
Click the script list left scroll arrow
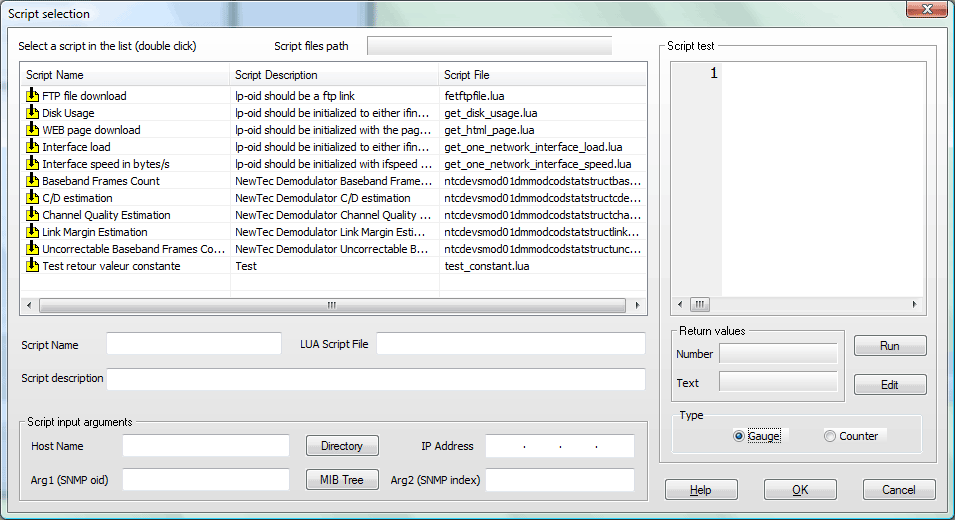point(29,305)
